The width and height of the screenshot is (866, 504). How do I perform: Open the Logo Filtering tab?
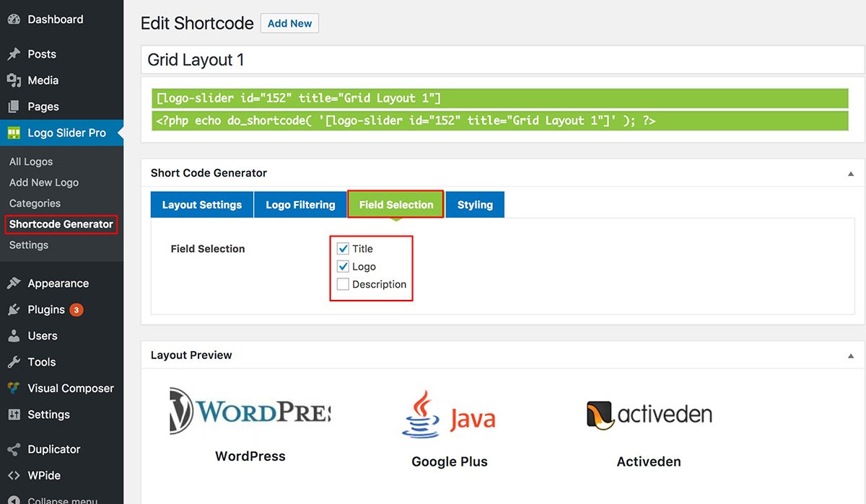click(300, 205)
